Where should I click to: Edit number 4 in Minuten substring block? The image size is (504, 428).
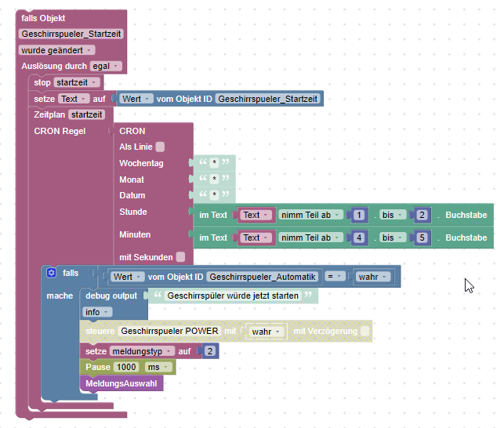coord(359,238)
